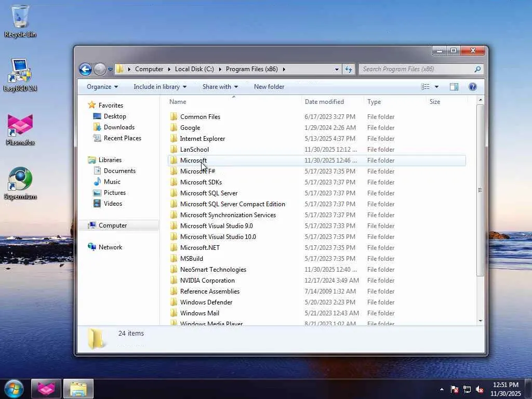Screen dimensions: 532x399
Task: Create a New folder
Action: [x=269, y=87]
